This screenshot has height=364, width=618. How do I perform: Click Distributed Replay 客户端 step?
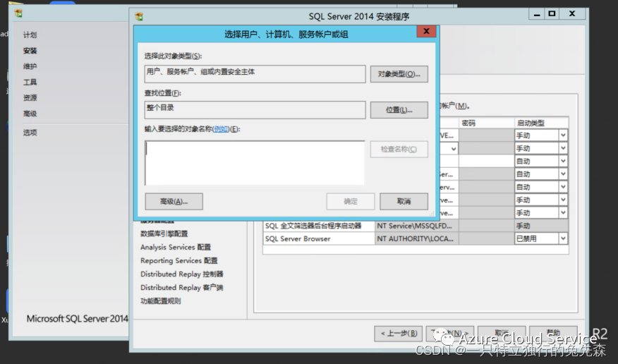click(182, 287)
